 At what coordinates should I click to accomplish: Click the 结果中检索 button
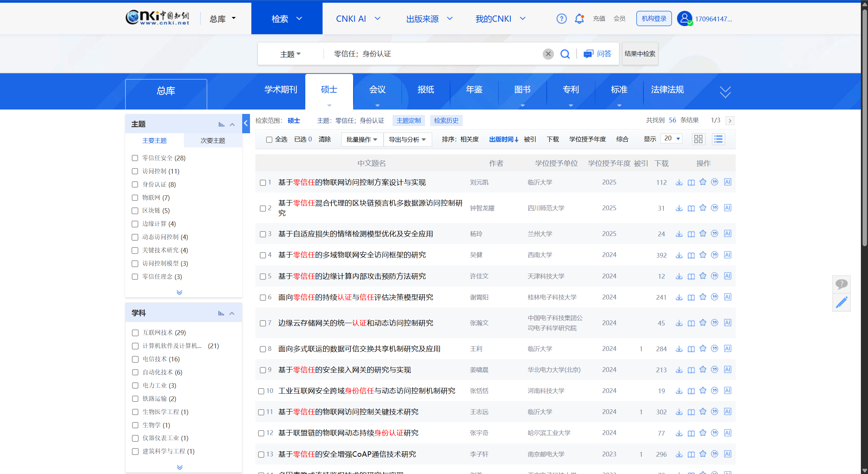coord(640,54)
